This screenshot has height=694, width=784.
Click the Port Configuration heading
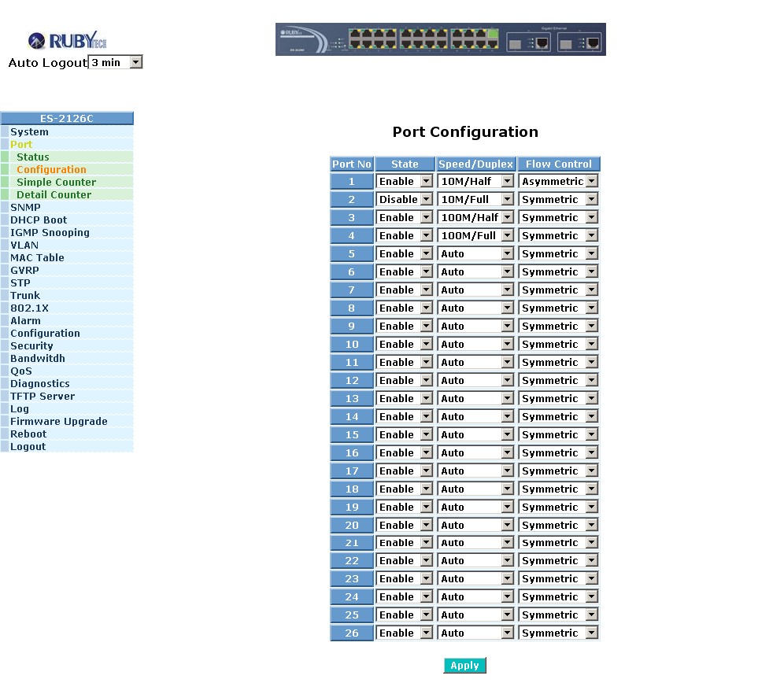point(465,132)
